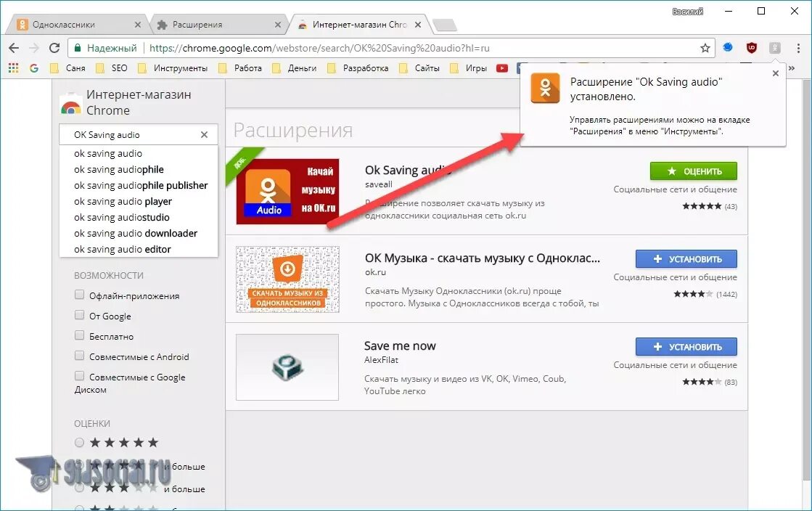Bookmark this page with the star icon
Image resolution: width=812 pixels, height=511 pixels.
[x=705, y=48]
